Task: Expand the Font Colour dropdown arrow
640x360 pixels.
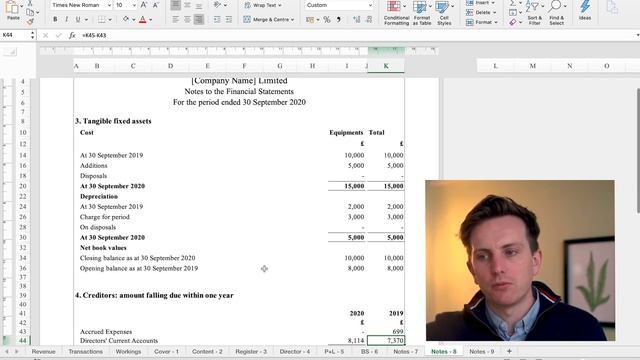Action: click(151, 20)
